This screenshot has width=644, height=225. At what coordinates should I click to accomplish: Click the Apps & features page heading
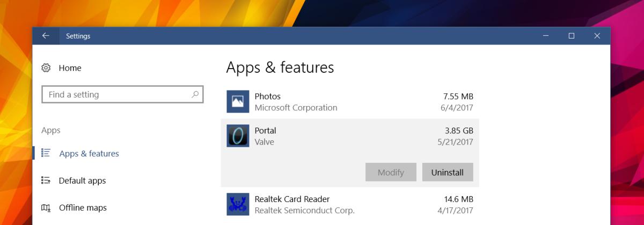coord(280,67)
